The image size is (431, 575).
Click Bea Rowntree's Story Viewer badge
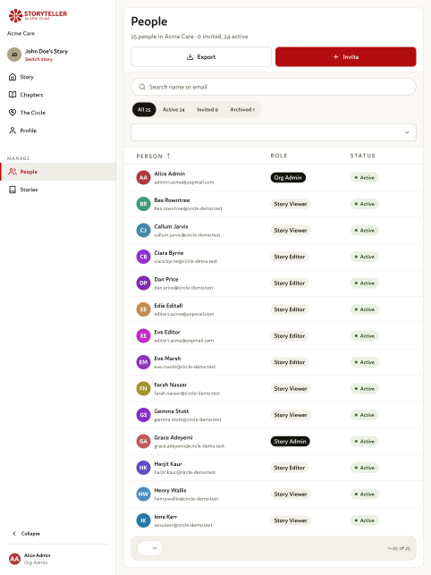click(x=291, y=204)
